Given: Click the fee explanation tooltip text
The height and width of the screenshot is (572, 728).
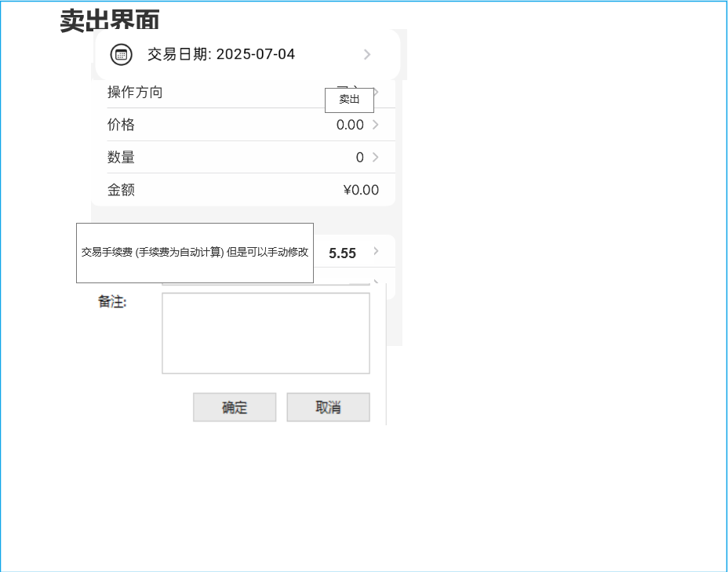Looking at the screenshot, I should point(195,253).
